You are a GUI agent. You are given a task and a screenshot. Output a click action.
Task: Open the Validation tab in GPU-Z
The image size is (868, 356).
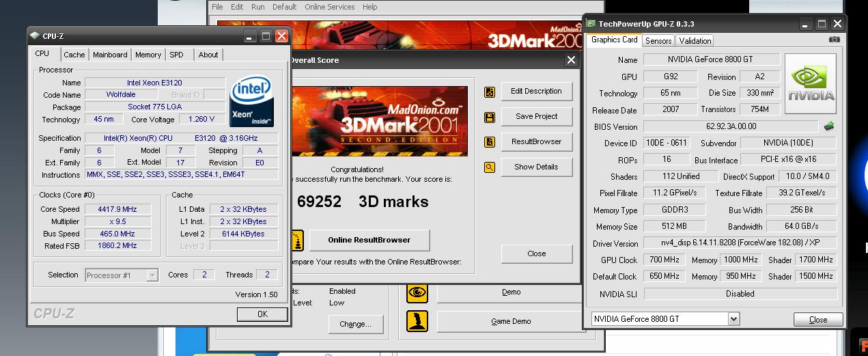tap(695, 41)
